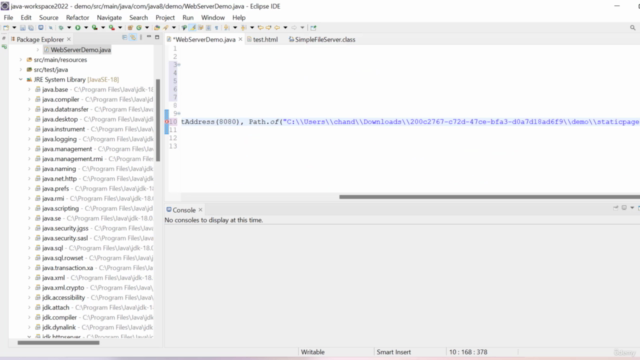Click the New file wizard icon
This screenshot has height=360, width=640.
[6, 28]
